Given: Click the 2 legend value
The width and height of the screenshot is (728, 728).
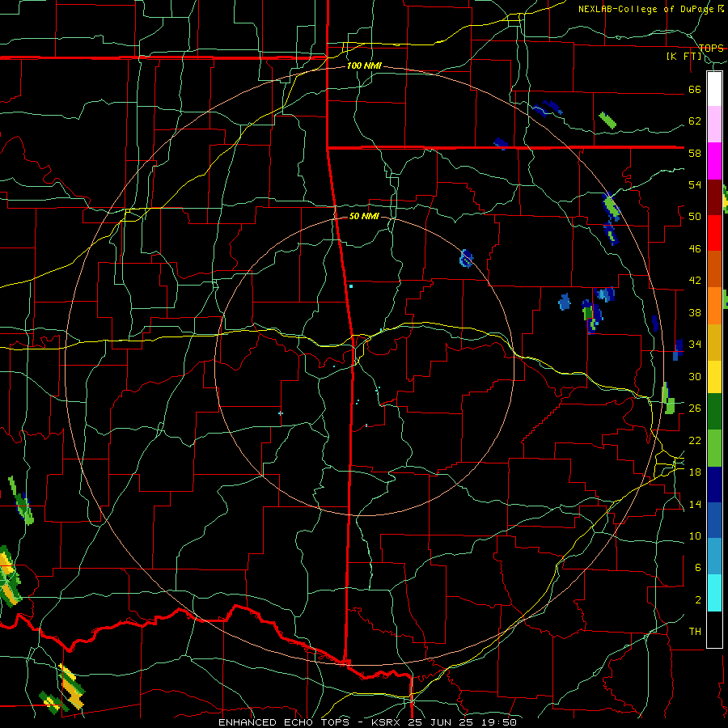Looking at the screenshot, I should (698, 600).
